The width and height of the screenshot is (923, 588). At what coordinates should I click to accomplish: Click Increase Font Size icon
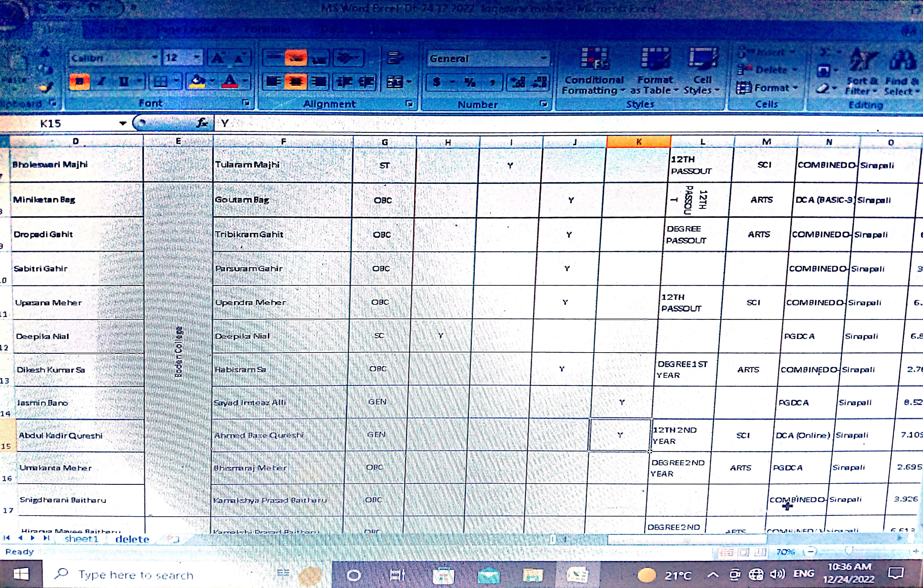point(218,58)
